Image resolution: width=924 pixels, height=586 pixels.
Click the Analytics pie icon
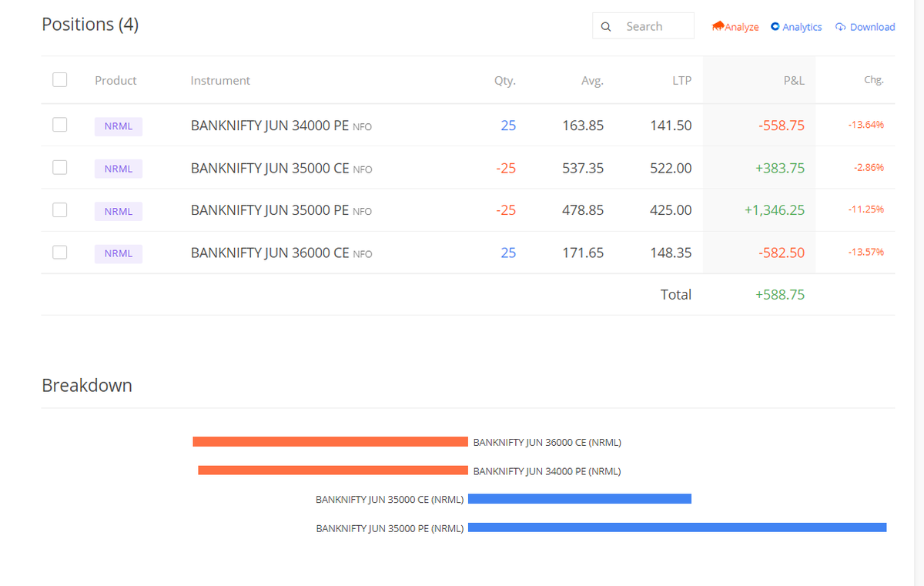click(x=775, y=26)
